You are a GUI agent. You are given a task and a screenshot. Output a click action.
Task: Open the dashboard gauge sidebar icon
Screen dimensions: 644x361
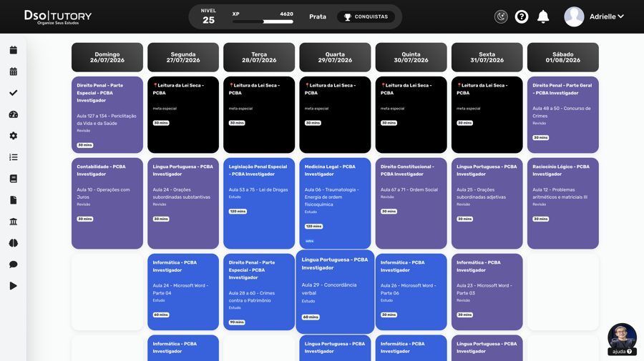tap(13, 114)
